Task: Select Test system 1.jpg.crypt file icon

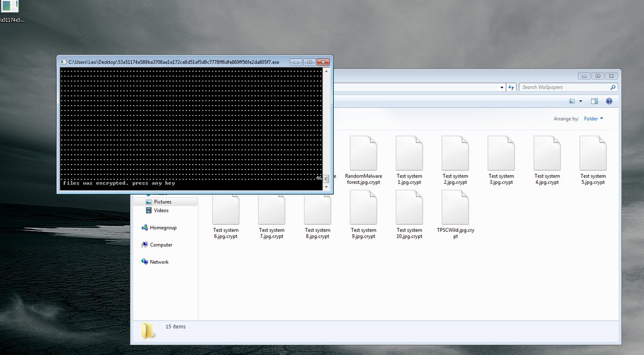Action: pos(409,153)
